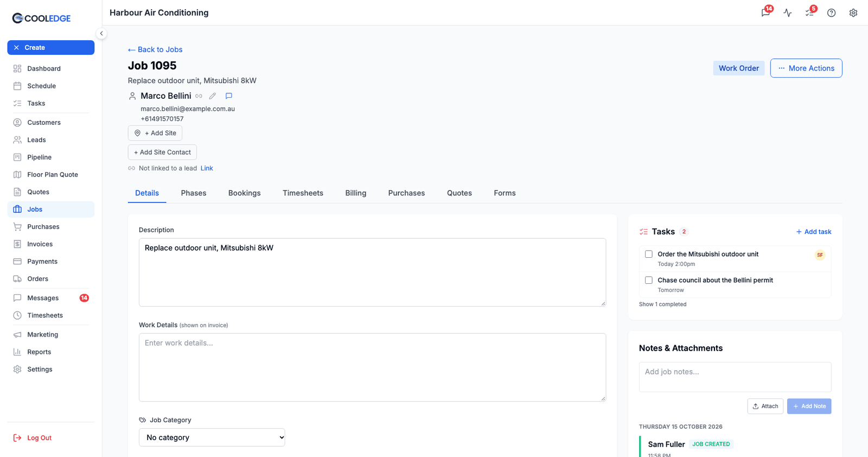
Task: Open Customers in the sidebar
Action: click(x=51, y=123)
